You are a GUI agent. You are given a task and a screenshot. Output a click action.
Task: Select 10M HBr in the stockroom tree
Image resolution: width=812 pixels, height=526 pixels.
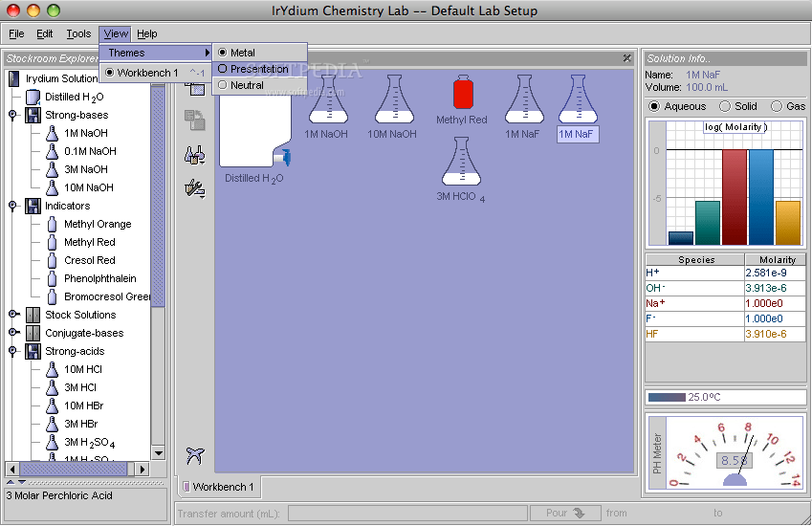pyautogui.click(x=83, y=405)
